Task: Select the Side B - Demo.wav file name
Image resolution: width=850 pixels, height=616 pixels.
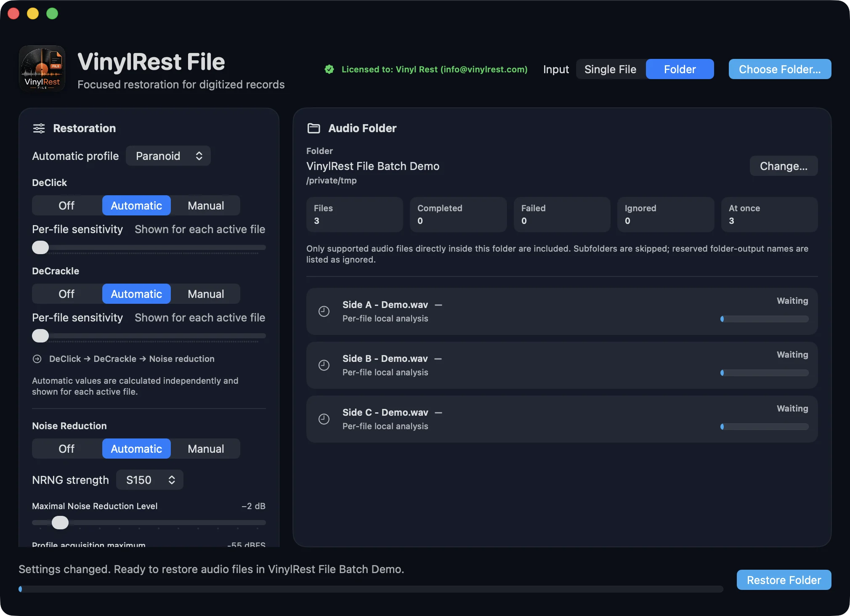Action: (385, 358)
